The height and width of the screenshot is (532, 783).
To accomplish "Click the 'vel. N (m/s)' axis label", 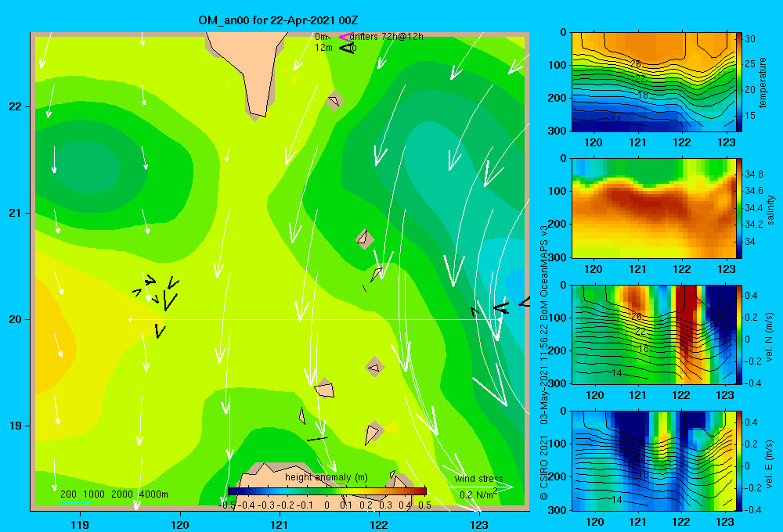I will click(x=770, y=337).
